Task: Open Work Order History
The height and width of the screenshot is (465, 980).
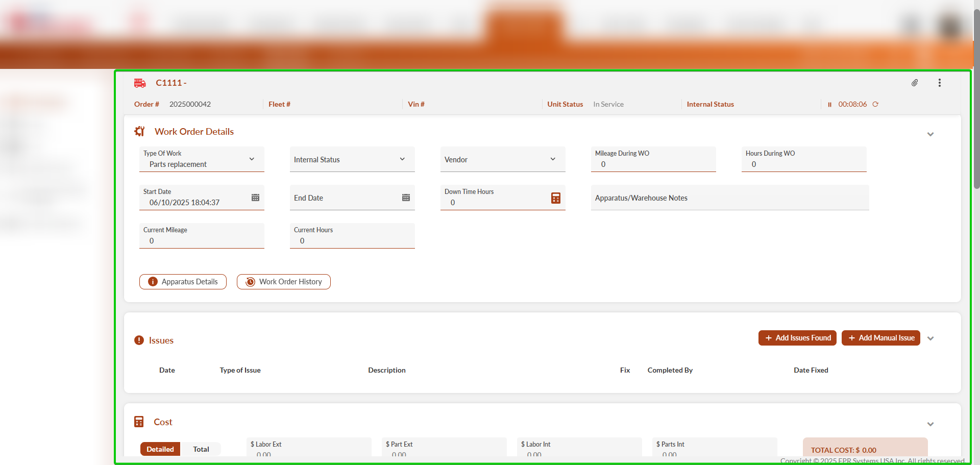Action: tap(284, 282)
